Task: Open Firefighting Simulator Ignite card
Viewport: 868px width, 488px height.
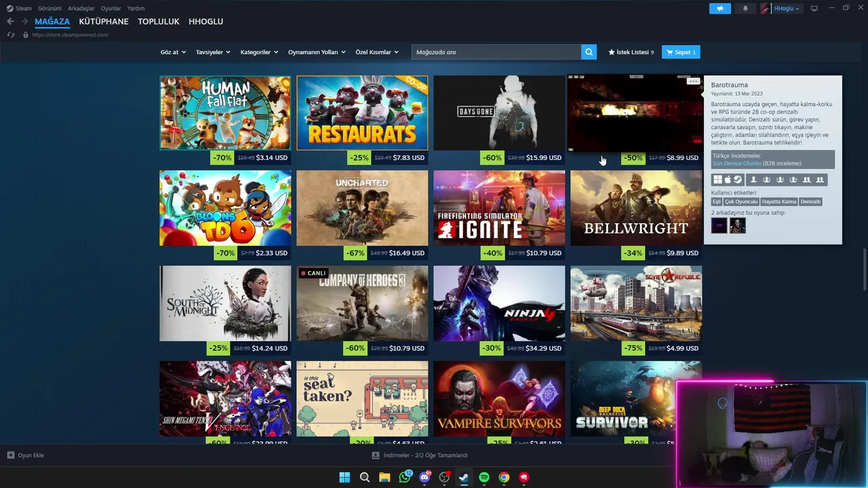Action: tap(499, 207)
